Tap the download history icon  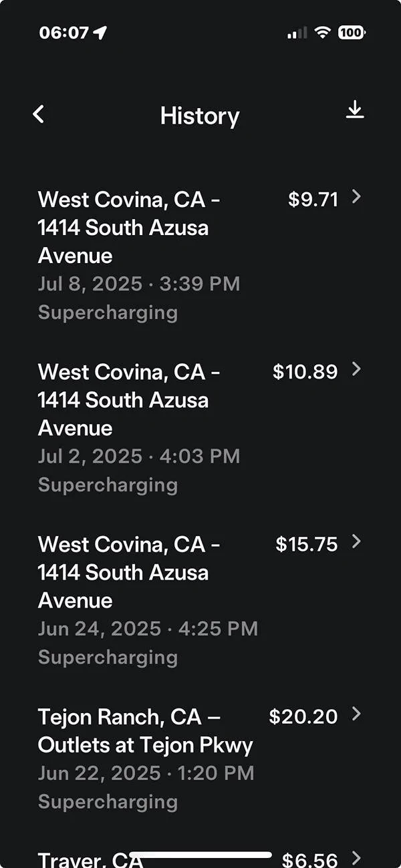click(x=355, y=110)
